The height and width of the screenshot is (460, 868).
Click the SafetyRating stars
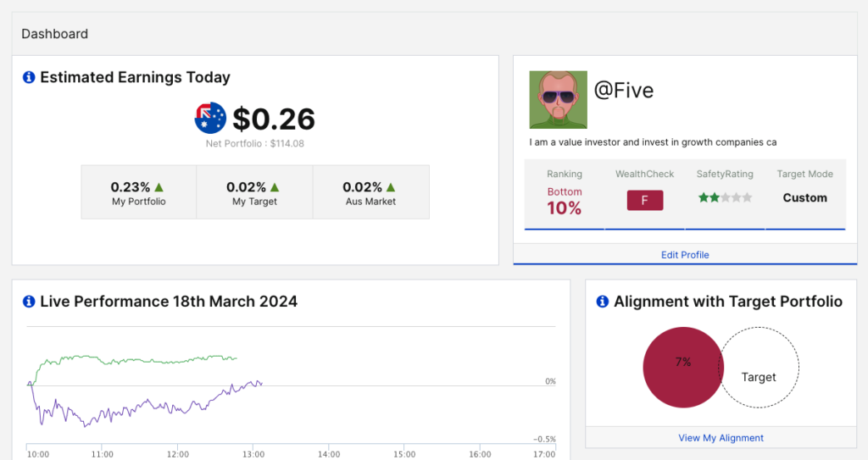[725, 197]
